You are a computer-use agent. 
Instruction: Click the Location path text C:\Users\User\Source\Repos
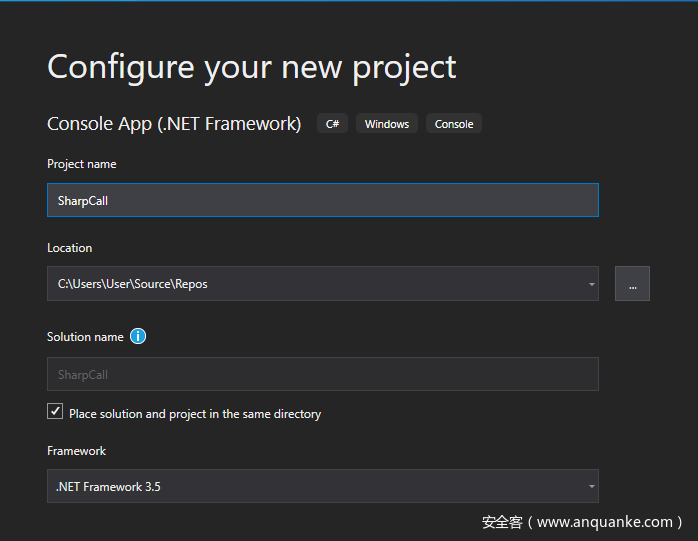click(x=133, y=284)
